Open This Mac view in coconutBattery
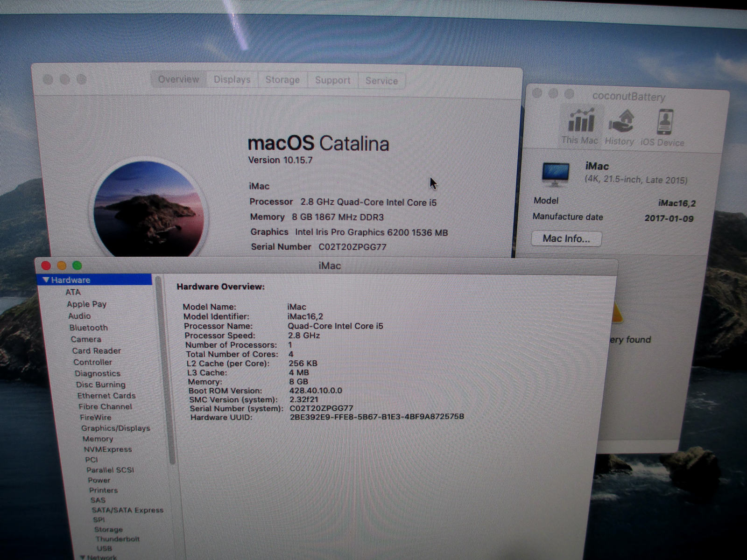Image resolution: width=747 pixels, height=560 pixels. click(580, 126)
